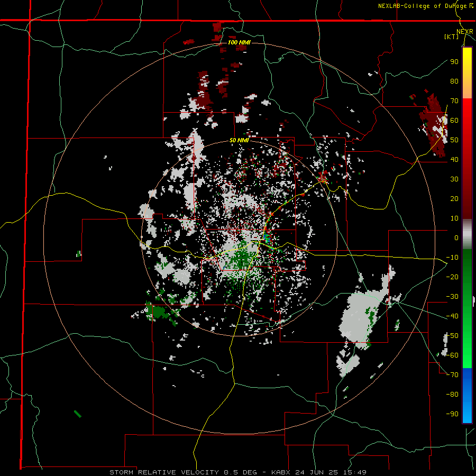Click the 30 value on velocity scale
Screen dimensions: 476x476
(x=454, y=179)
